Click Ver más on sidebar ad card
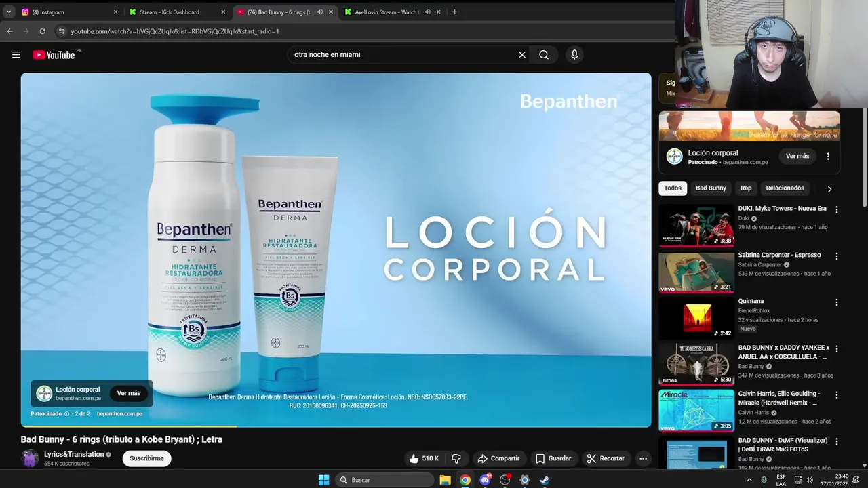Screen dimensions: 868x488 pos(797,156)
